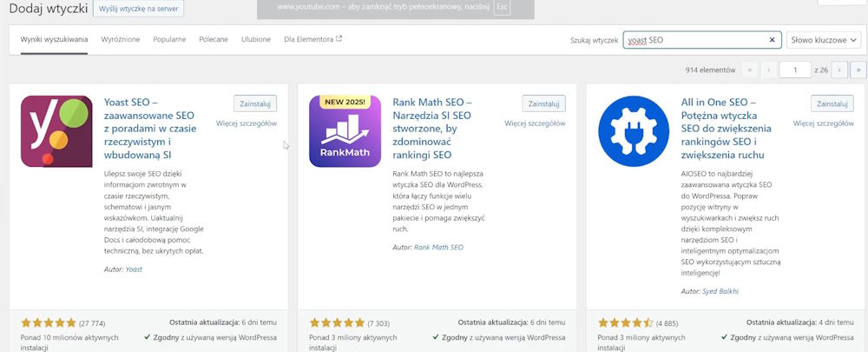Click the Rank Math star rating
The height and width of the screenshot is (352, 868).
click(x=337, y=322)
